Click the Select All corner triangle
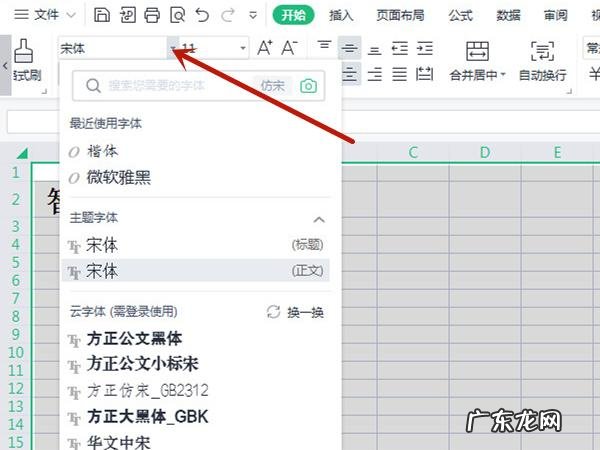 coord(22,153)
